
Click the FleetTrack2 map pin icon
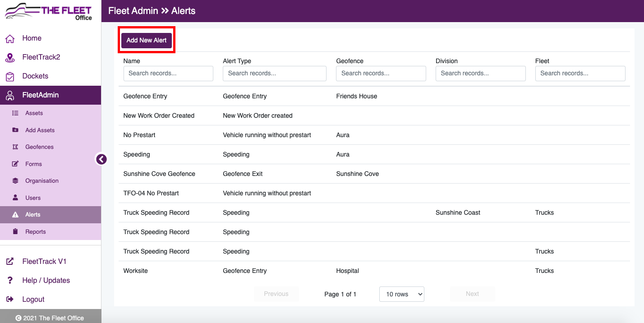click(10, 57)
